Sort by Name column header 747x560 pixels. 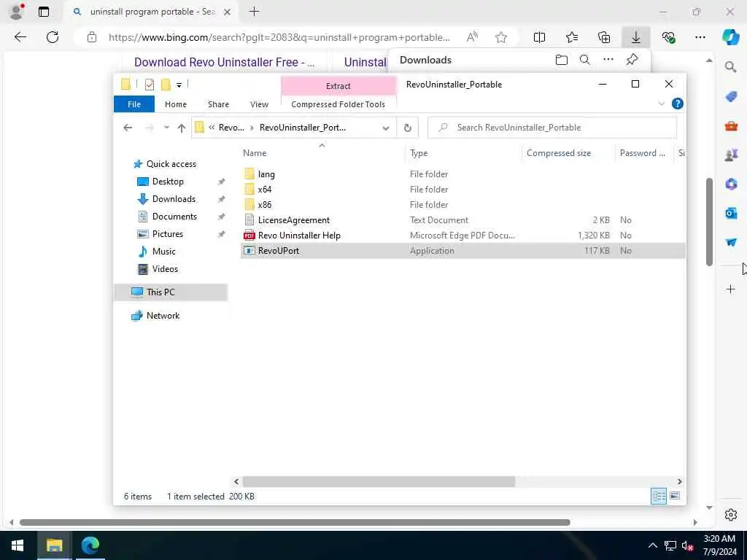(255, 153)
